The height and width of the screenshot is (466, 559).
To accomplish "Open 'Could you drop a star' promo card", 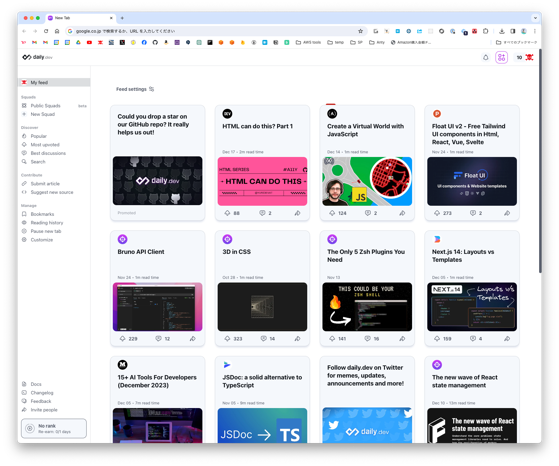I will coord(158,163).
